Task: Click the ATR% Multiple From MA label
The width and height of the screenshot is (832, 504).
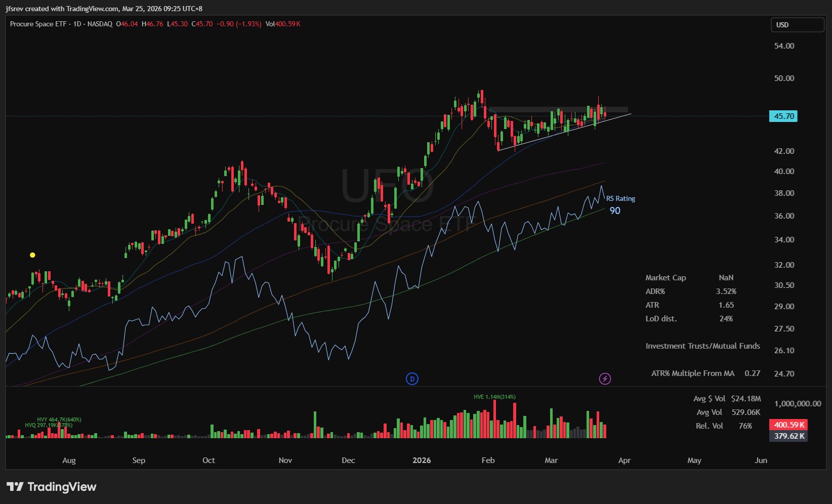Action: click(x=692, y=373)
